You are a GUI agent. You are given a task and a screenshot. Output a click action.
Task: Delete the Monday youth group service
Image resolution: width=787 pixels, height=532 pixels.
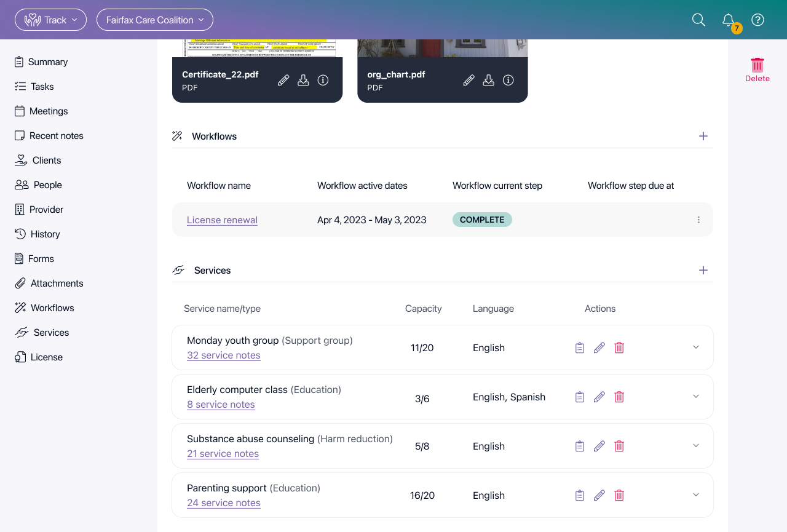(619, 347)
